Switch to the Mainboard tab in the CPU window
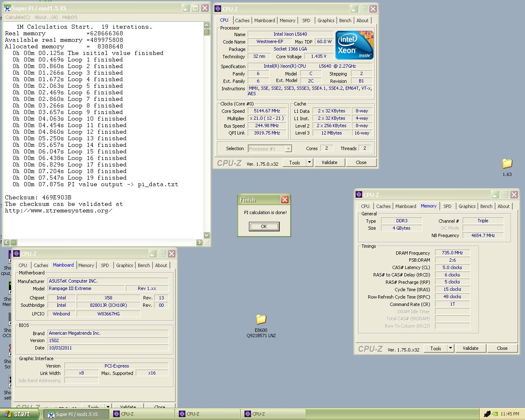 click(265, 21)
